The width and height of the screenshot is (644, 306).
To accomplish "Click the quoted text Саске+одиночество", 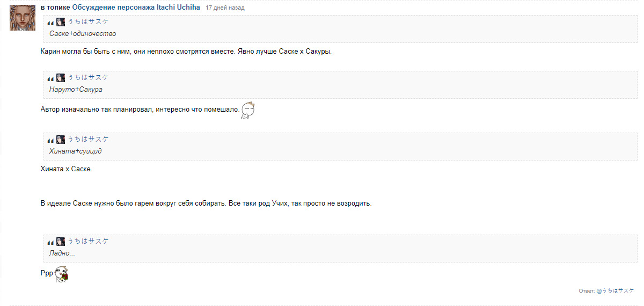I will pyautogui.click(x=83, y=34).
